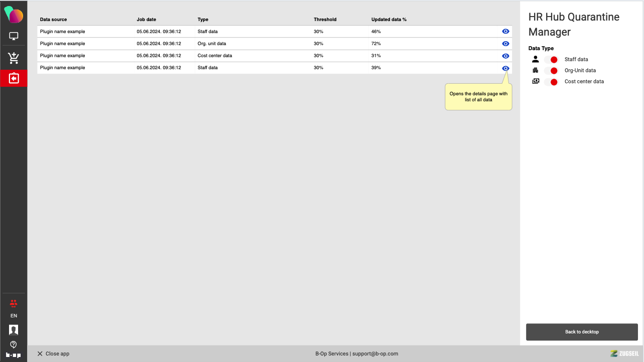Sort by the Updated data % column header
The height and width of the screenshot is (362, 644).
[389, 20]
